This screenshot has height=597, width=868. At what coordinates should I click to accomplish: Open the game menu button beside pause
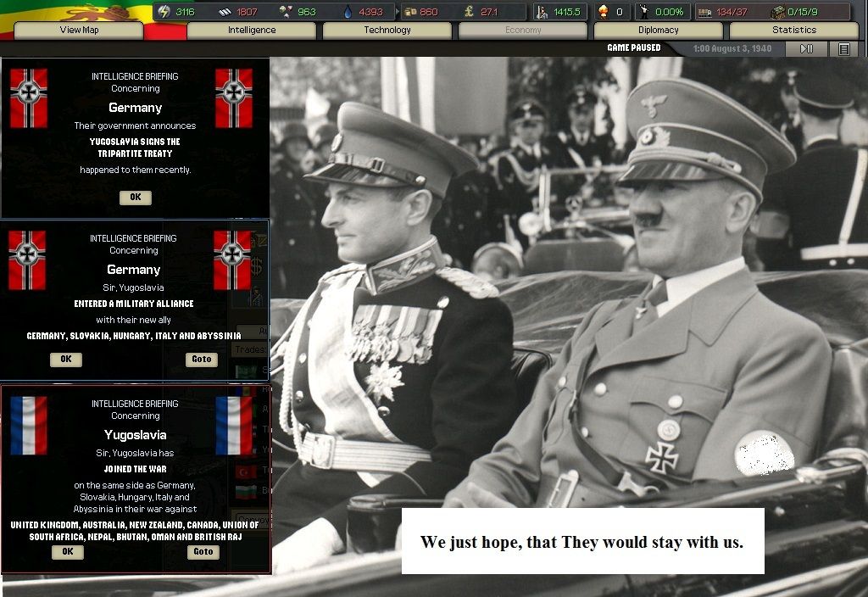pyautogui.click(x=843, y=48)
